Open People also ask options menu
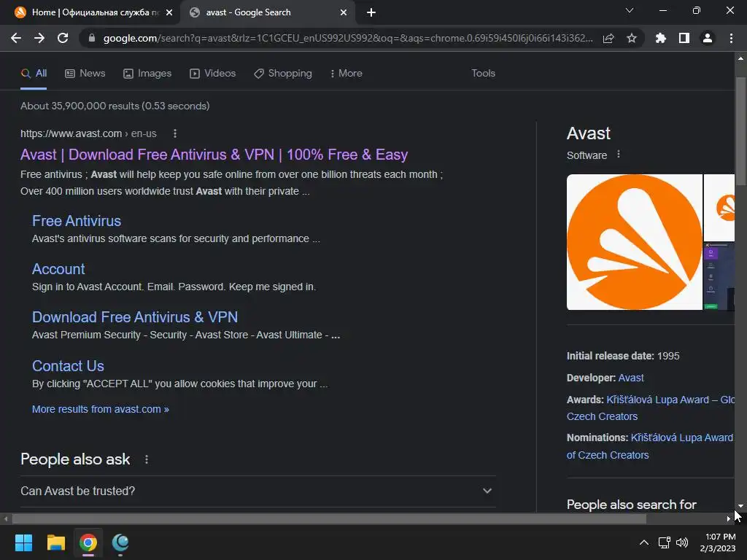747x560 pixels. pyautogui.click(x=146, y=459)
